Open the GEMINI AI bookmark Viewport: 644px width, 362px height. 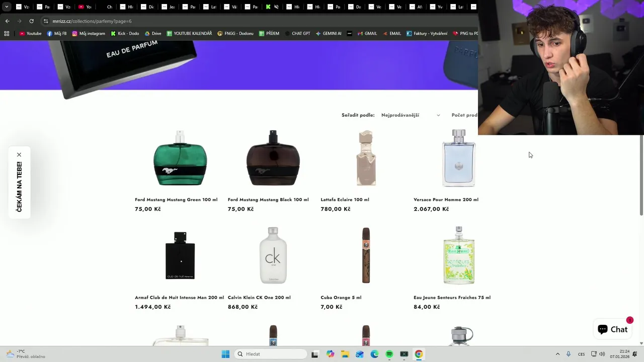tap(328, 34)
